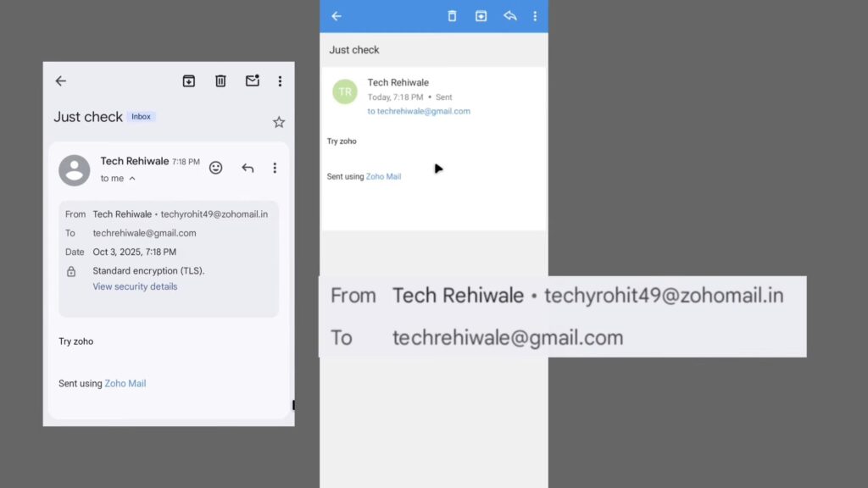Open Gmail's top bar three-dot menu
The height and width of the screenshot is (488, 868).
(x=280, y=81)
